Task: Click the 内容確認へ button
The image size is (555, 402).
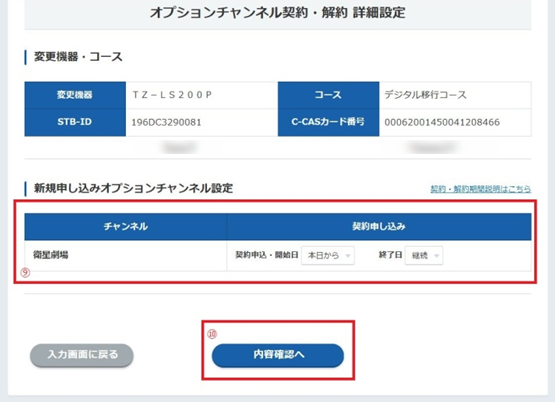Action: click(x=278, y=355)
